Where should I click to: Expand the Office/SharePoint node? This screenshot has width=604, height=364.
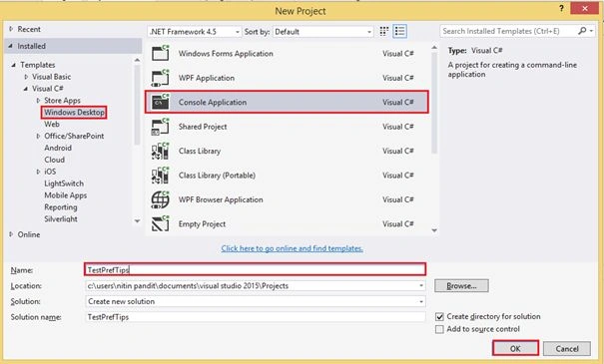tap(38, 136)
